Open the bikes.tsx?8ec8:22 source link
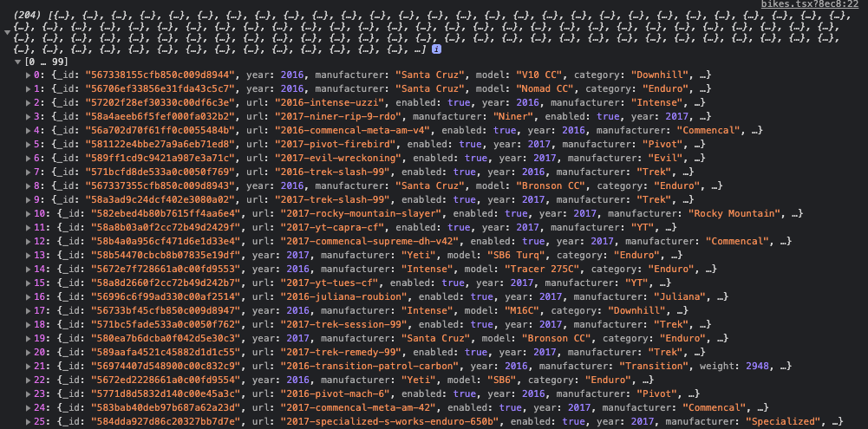868x429 pixels. coord(809,4)
